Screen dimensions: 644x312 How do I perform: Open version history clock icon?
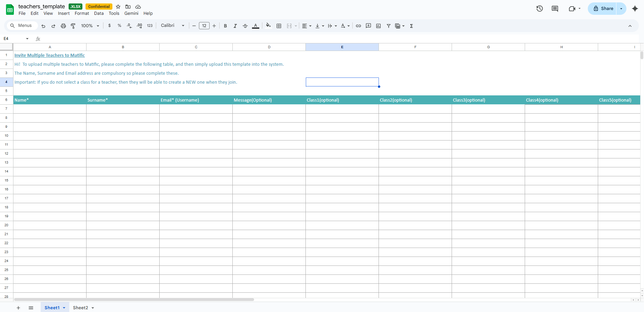point(540,9)
